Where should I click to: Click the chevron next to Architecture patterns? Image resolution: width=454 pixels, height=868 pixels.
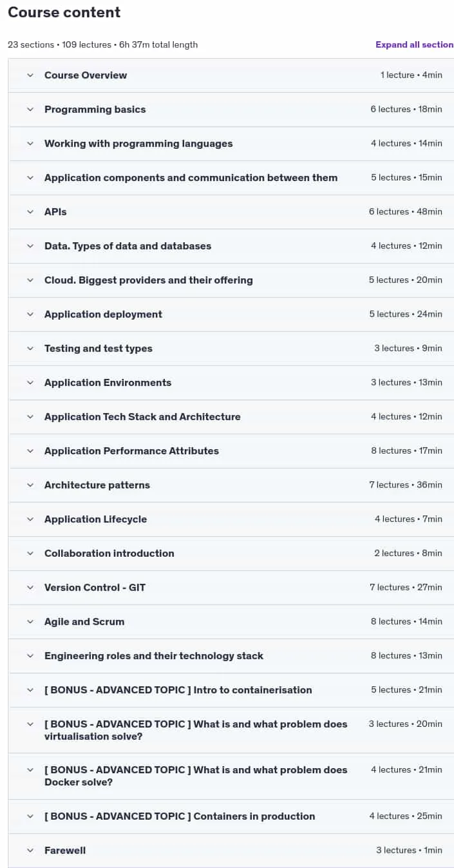click(30, 485)
